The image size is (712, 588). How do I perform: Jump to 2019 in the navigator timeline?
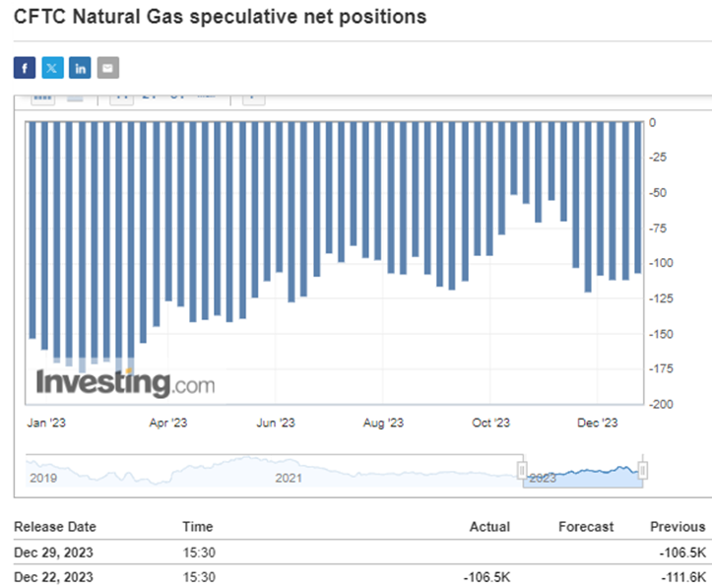(x=43, y=478)
